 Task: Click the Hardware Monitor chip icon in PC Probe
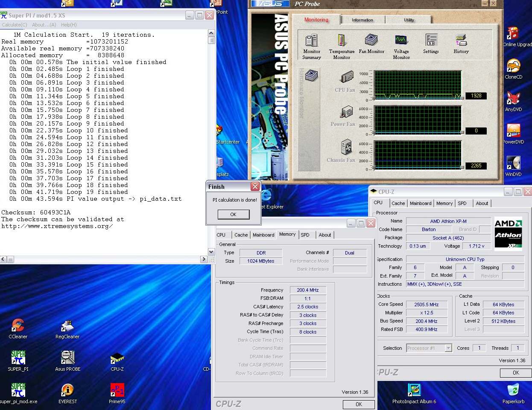[312, 76]
